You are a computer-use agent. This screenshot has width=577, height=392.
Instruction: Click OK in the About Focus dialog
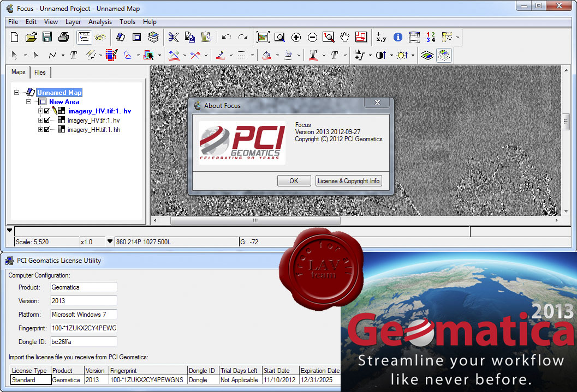[294, 181]
